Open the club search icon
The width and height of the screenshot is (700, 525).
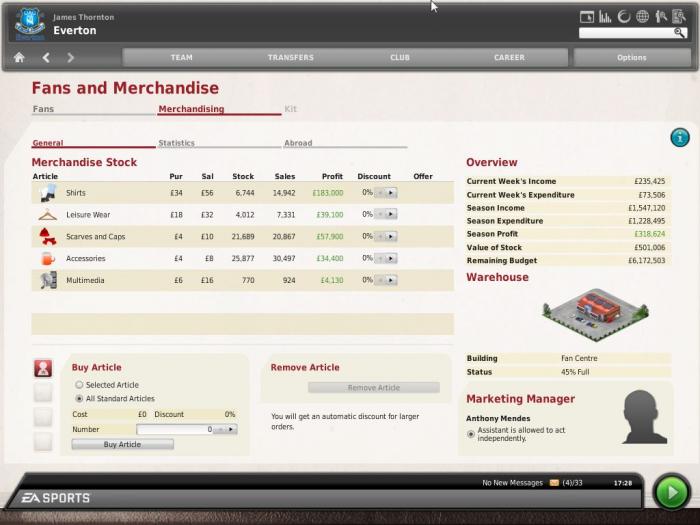[x=679, y=17]
